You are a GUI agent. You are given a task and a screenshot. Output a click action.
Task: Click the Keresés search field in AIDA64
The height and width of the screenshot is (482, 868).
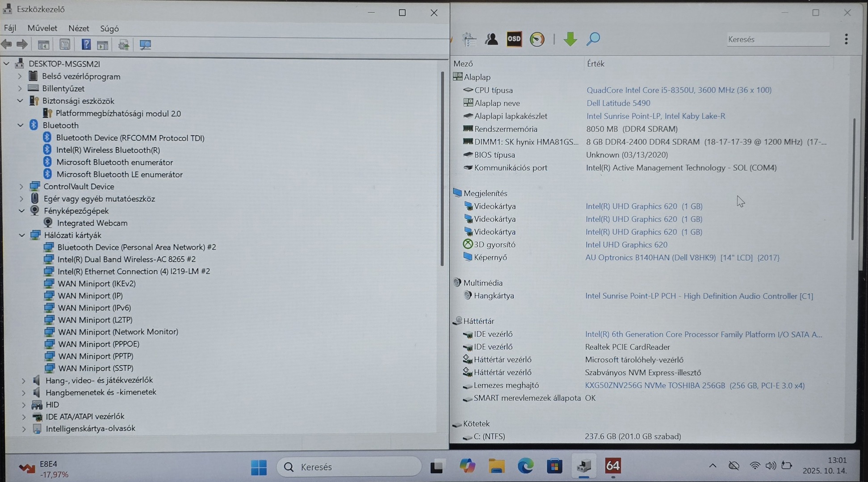tap(778, 39)
